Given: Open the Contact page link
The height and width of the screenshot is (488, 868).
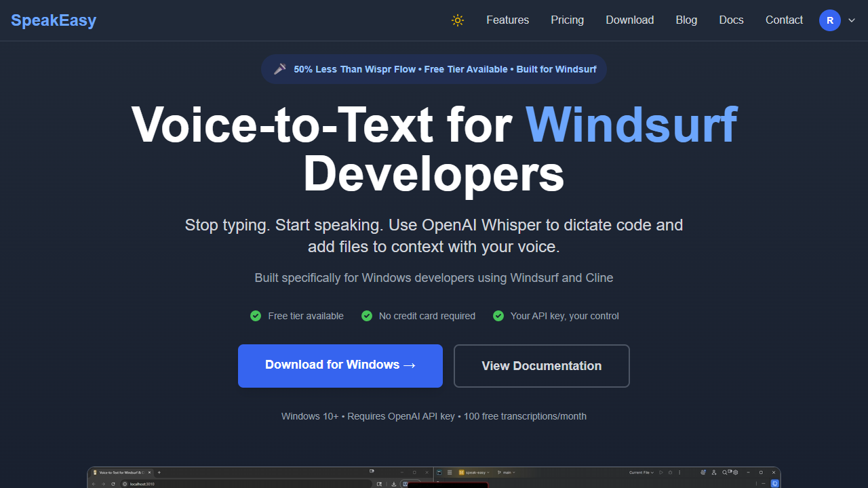Looking at the screenshot, I should point(784,20).
